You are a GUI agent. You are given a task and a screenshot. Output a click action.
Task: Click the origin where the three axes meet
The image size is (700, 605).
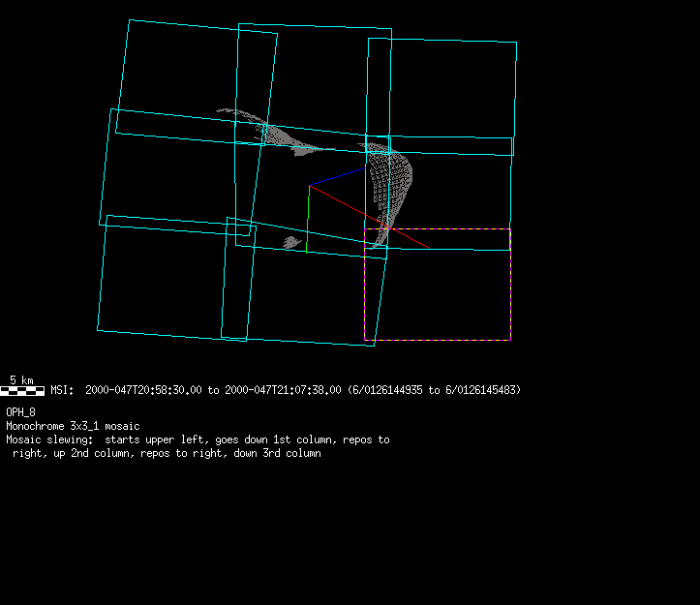coord(309,186)
